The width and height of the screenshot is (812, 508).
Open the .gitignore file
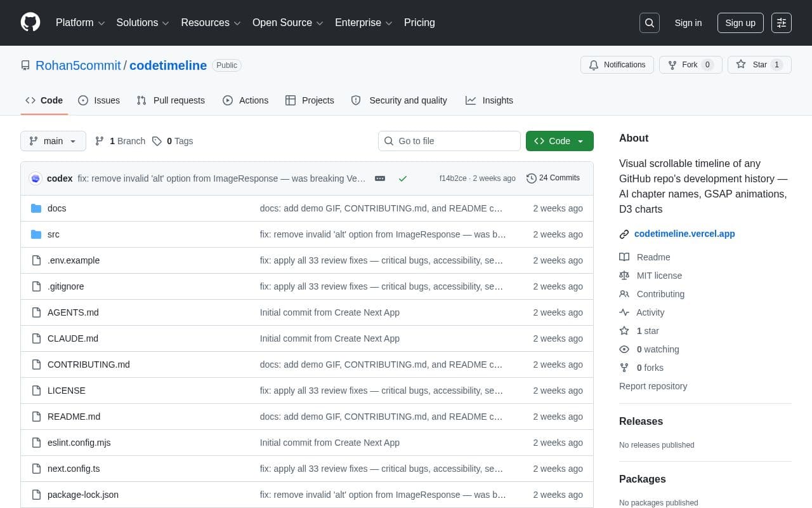click(x=66, y=286)
